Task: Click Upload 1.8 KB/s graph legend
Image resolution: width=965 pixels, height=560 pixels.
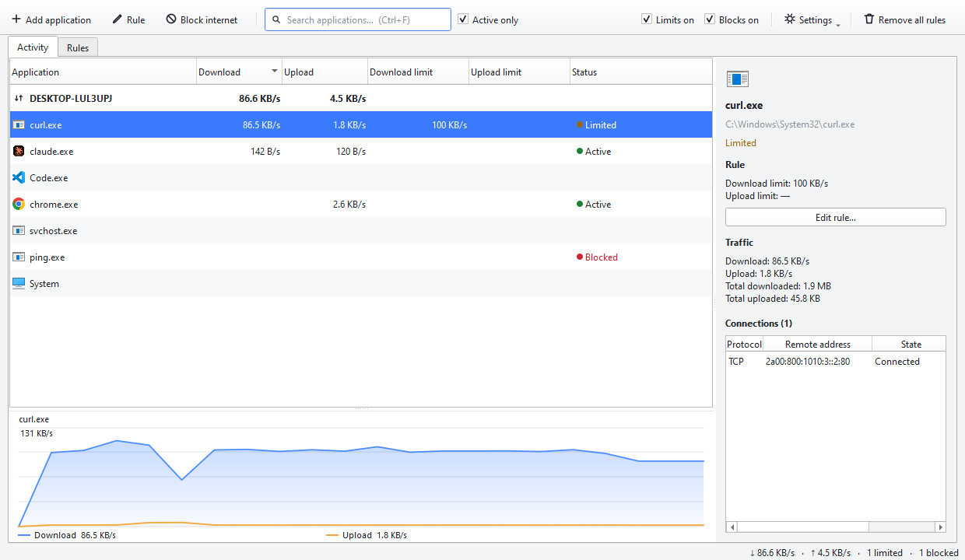Action: (367, 535)
